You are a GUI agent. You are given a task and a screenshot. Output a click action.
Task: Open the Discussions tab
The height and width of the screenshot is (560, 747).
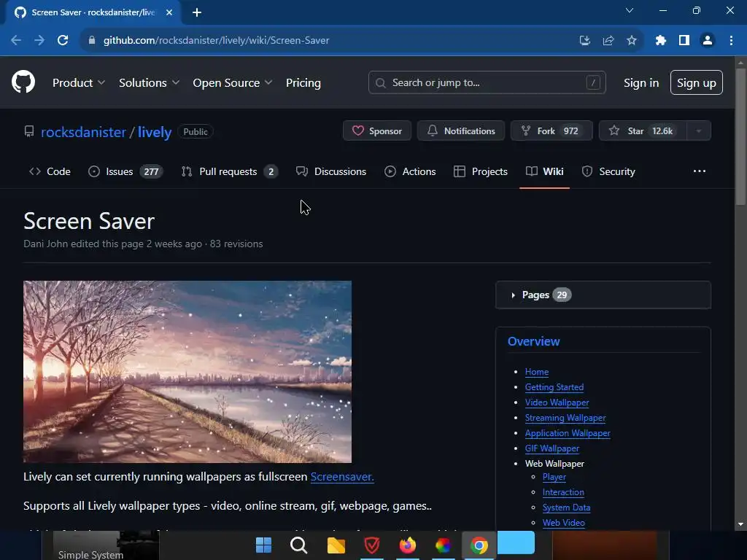pyautogui.click(x=331, y=171)
